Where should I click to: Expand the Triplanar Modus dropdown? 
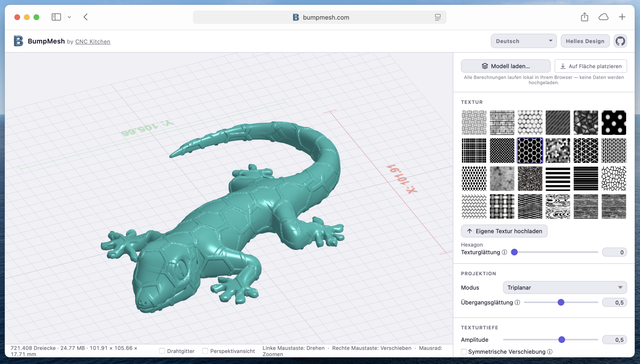564,288
